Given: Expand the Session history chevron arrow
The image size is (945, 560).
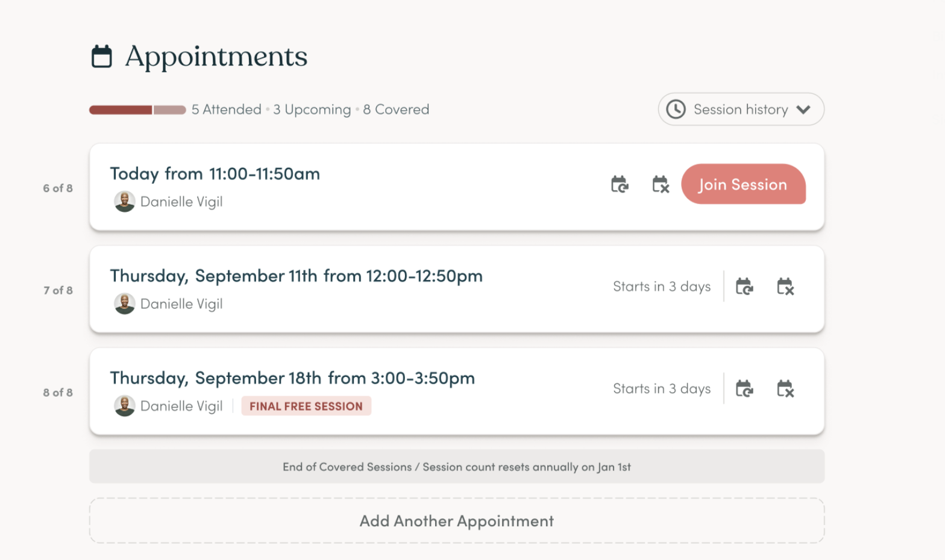Looking at the screenshot, I should click(x=803, y=110).
